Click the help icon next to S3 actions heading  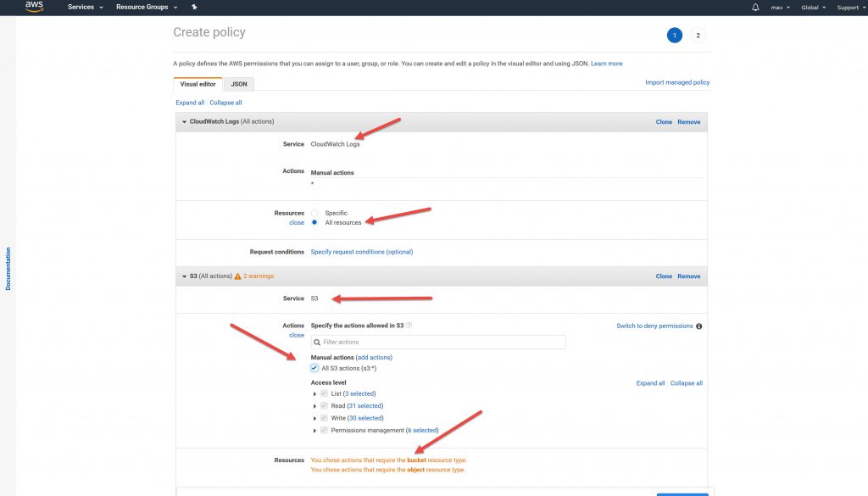click(409, 326)
